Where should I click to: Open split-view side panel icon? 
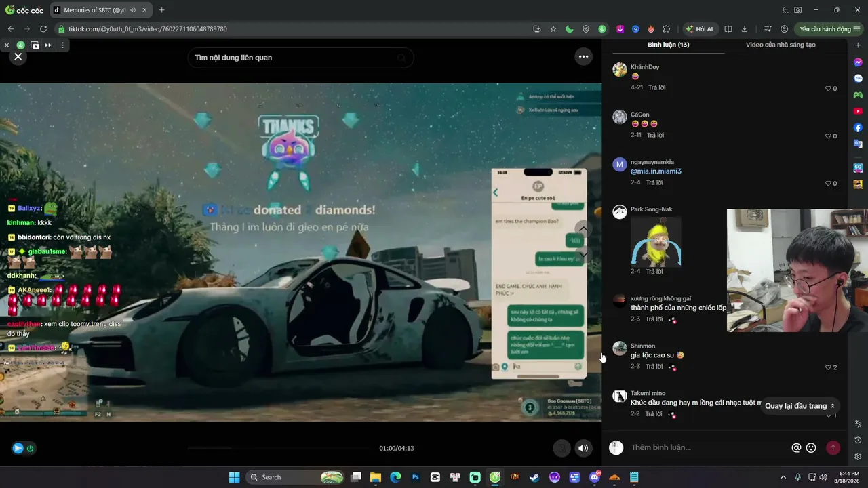(x=728, y=29)
